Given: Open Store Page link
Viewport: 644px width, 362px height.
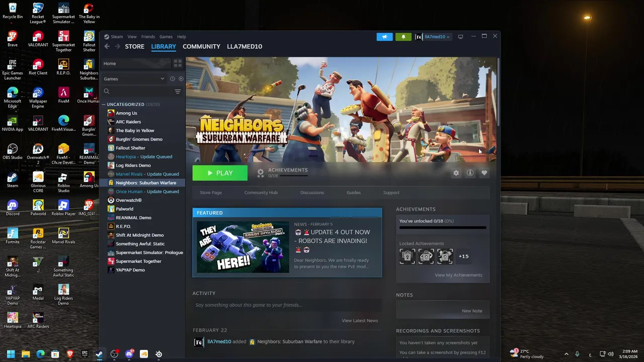Looking at the screenshot, I should tap(210, 193).
